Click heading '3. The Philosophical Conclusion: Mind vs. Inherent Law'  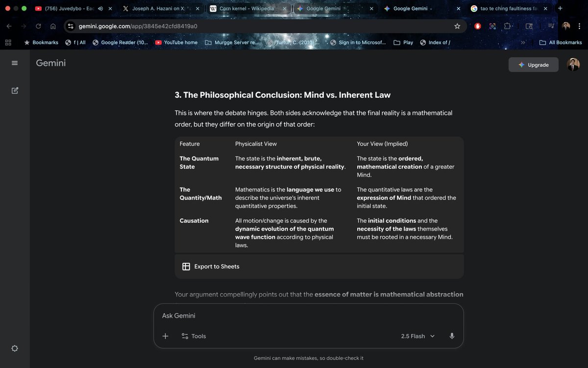[283, 95]
